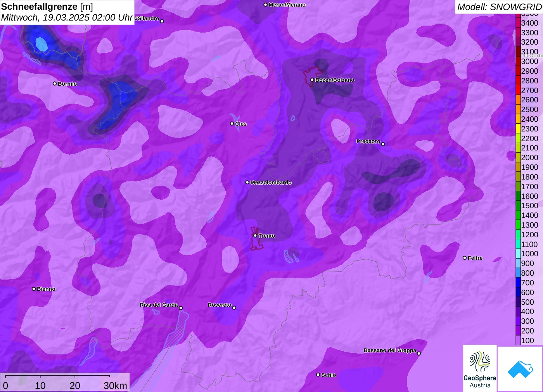543x392 pixels.
Task: Click the Bassano del Grappa label
Action: pos(390,350)
